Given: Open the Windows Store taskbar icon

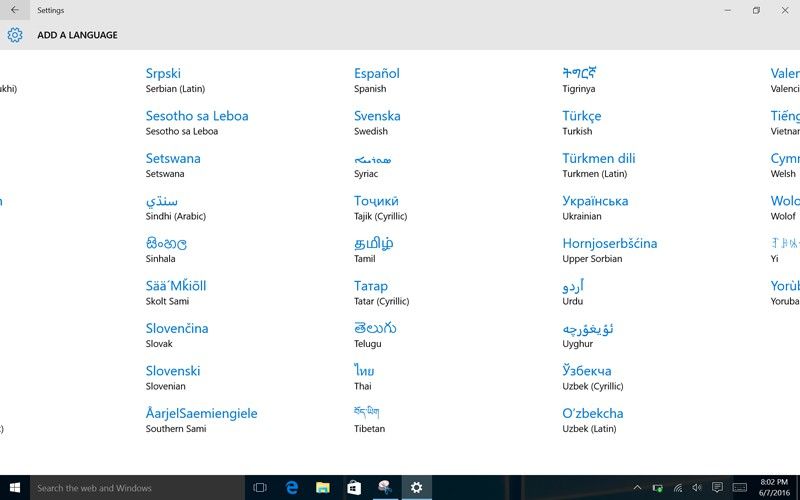Looking at the screenshot, I should click(x=354, y=488).
